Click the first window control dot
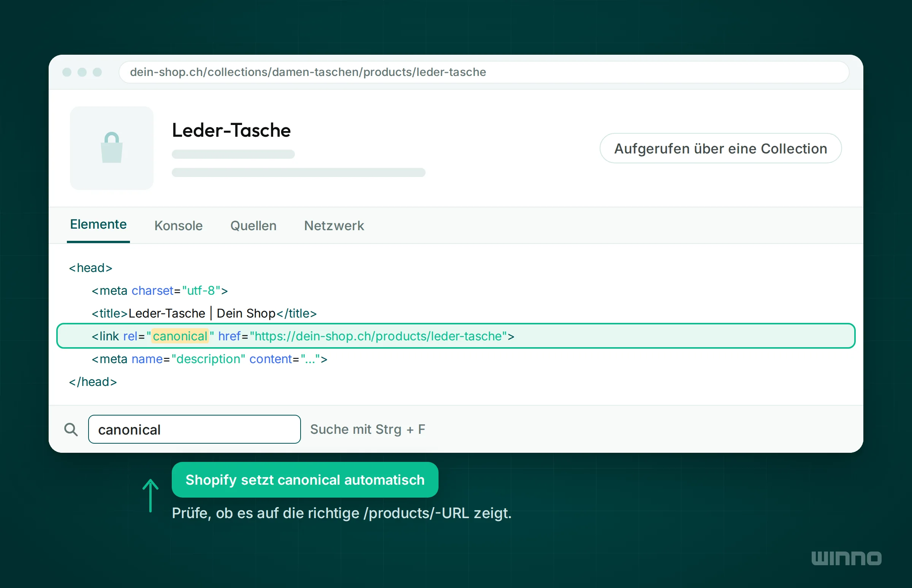912x588 pixels. pyautogui.click(x=67, y=72)
